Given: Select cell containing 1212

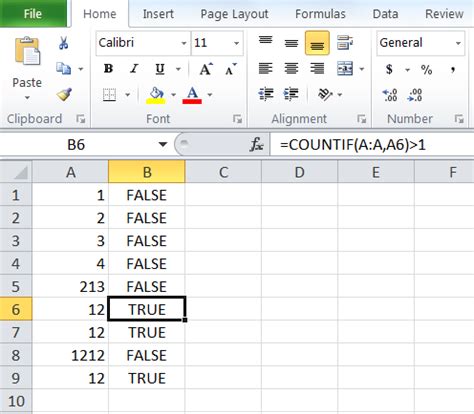Looking at the screenshot, I should click(x=70, y=355).
